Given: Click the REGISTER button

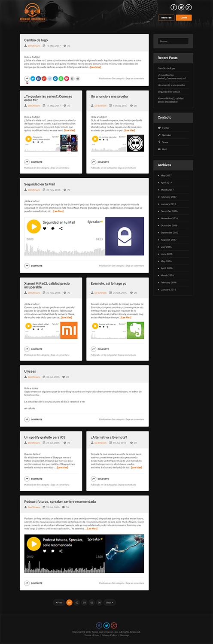Looking at the screenshot, I should (167, 18).
